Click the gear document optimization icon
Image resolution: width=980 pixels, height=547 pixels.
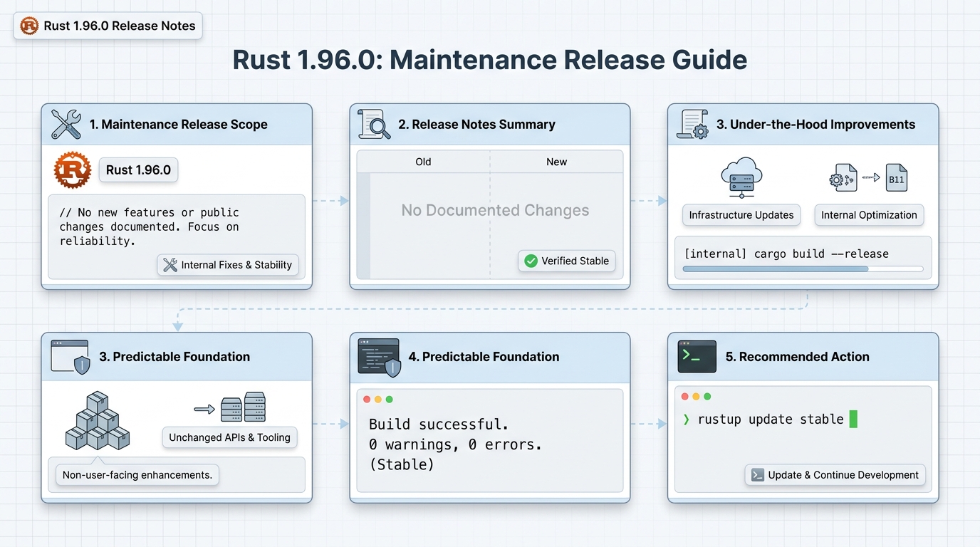(x=844, y=178)
